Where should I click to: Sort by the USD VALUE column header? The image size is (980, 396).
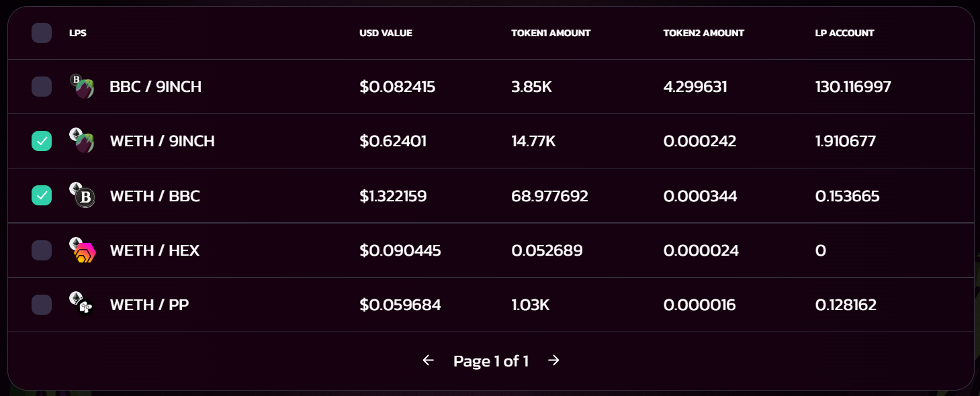pyautogui.click(x=386, y=33)
